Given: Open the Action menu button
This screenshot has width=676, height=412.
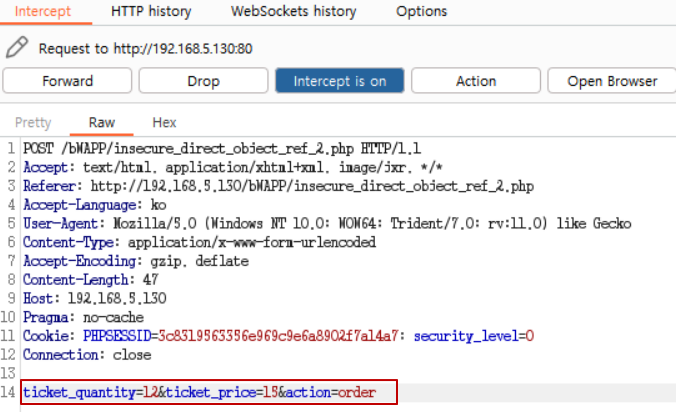Looking at the screenshot, I should click(x=476, y=81).
